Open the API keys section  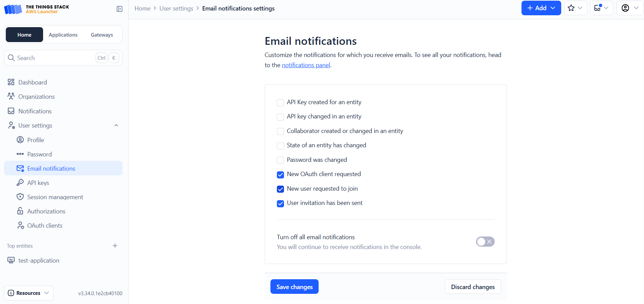click(x=37, y=183)
